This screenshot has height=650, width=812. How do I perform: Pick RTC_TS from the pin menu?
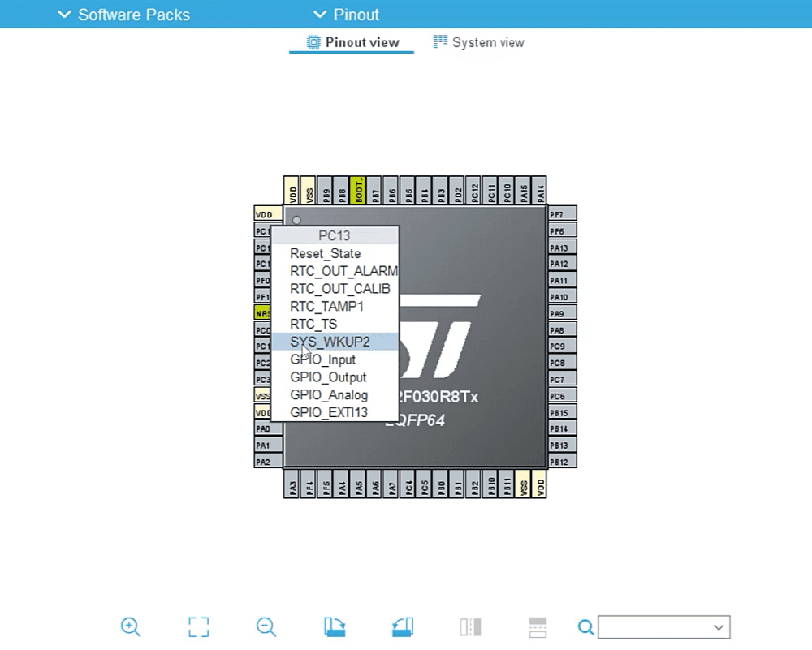click(x=335, y=324)
